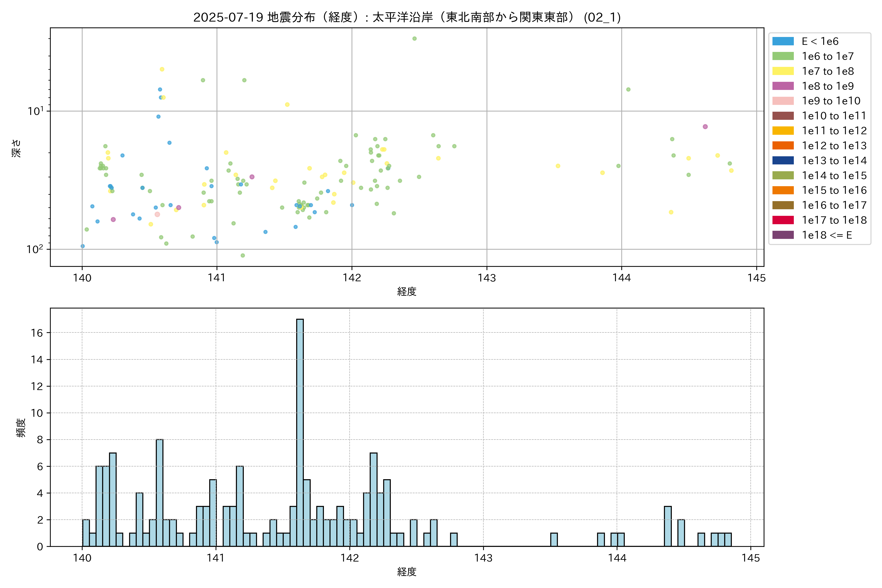Click the histogram bar with height 8
The width and height of the screenshot is (882, 588).
(159, 493)
